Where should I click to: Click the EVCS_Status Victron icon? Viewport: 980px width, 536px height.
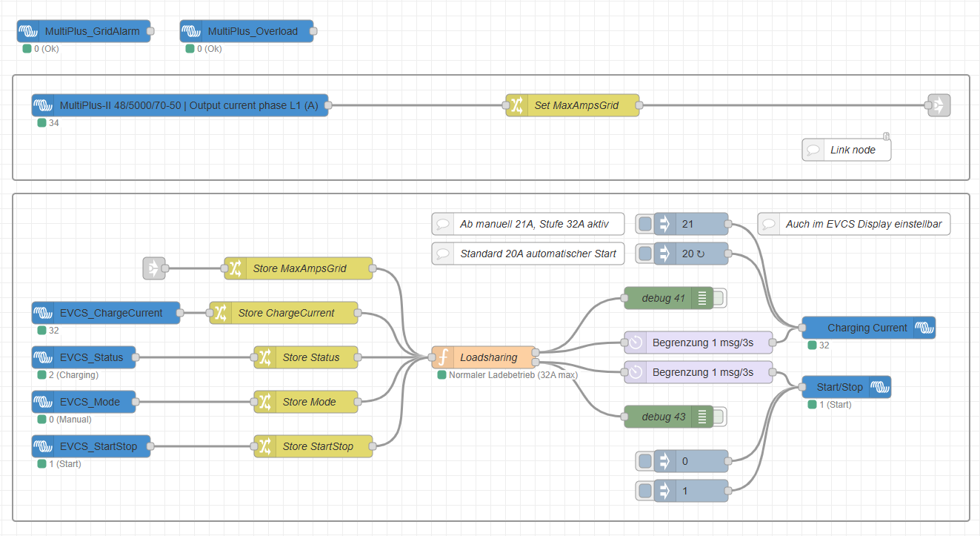[42, 357]
